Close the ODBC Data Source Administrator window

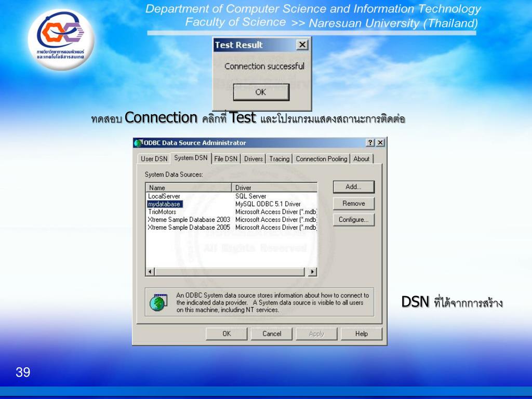[x=380, y=142]
